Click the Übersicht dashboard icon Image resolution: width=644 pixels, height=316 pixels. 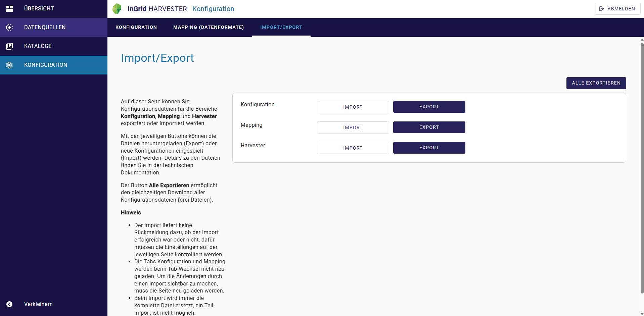[x=9, y=9]
